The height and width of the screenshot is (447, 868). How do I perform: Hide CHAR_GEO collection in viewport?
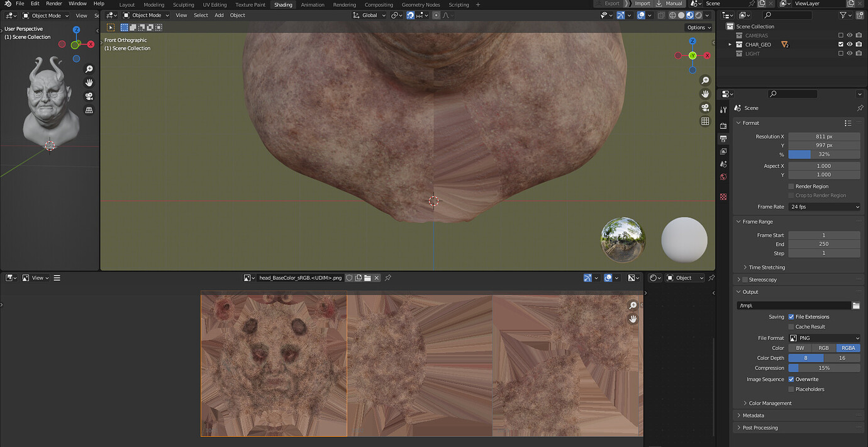point(850,45)
